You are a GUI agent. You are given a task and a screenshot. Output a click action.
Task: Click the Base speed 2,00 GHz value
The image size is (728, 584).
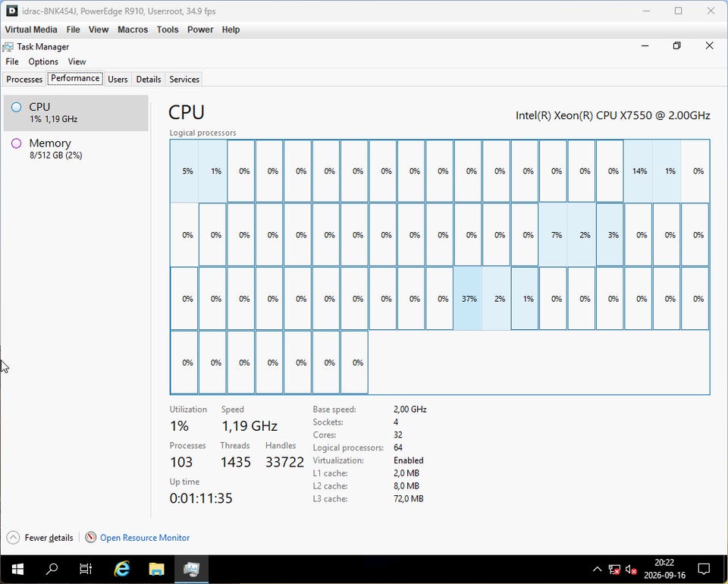[x=410, y=410]
